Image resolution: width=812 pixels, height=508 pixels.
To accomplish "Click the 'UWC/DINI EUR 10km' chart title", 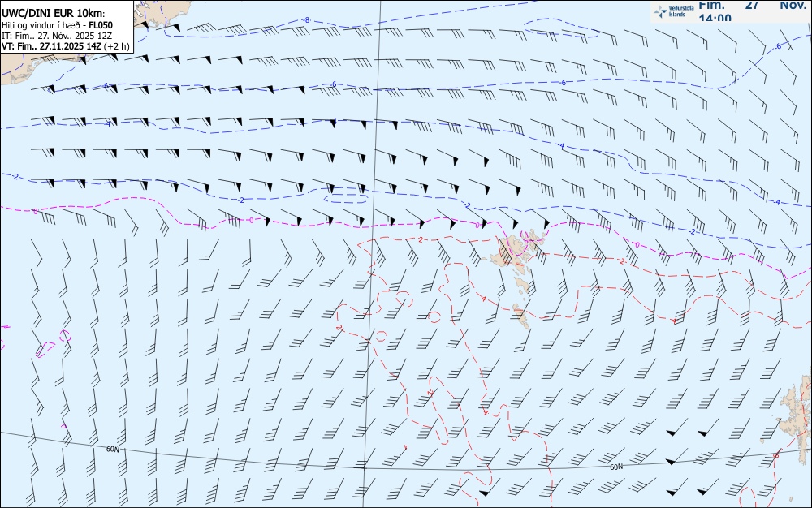I will pos(53,14).
